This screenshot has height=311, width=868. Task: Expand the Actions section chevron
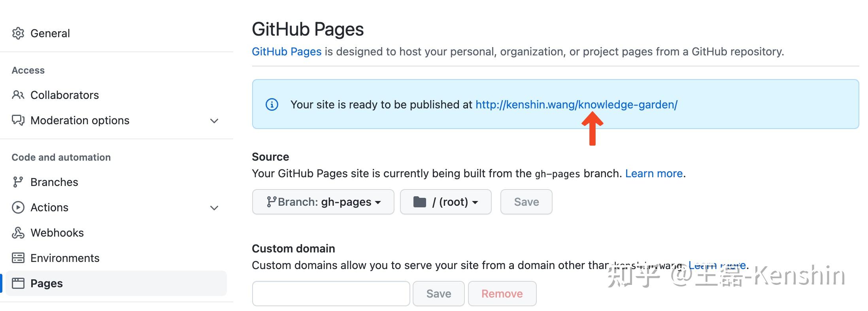(214, 208)
